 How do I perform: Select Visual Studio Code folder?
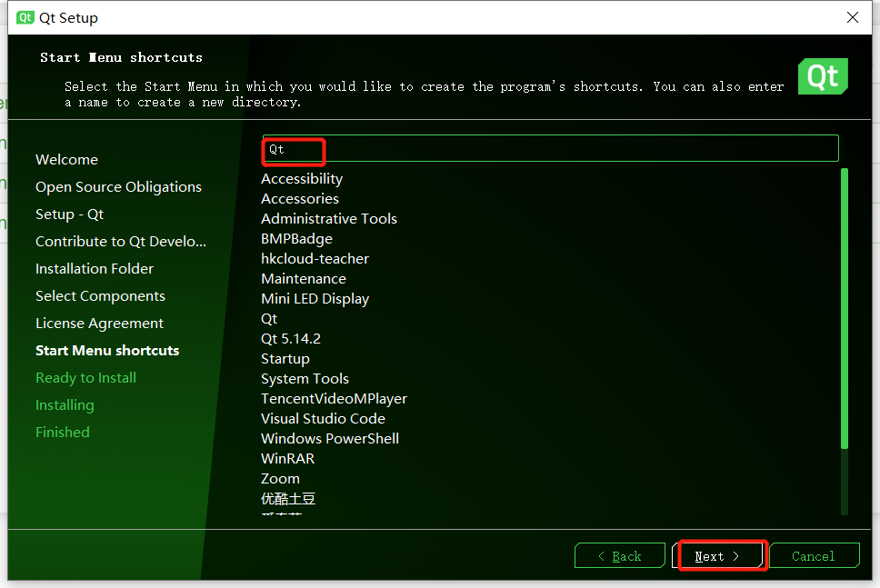(323, 419)
